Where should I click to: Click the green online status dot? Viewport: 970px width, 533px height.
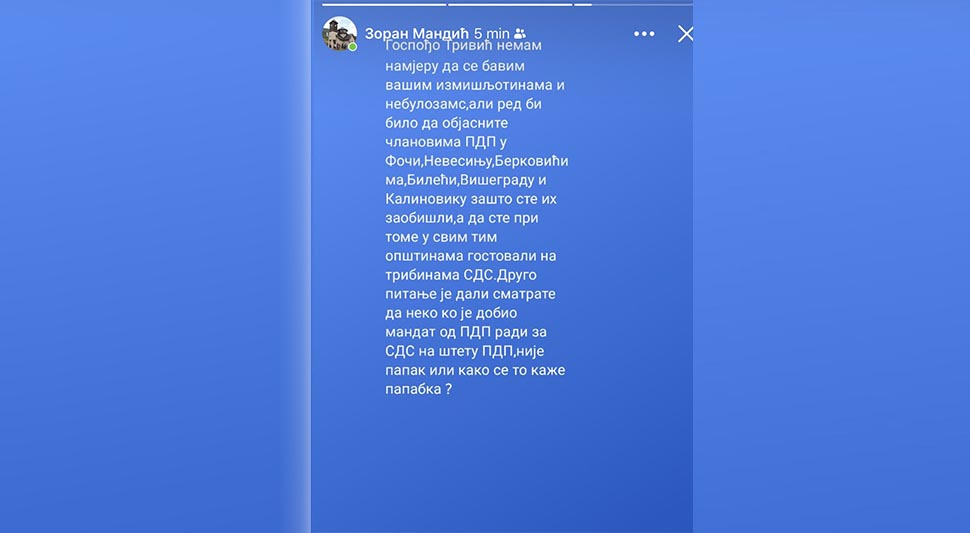tap(353, 47)
